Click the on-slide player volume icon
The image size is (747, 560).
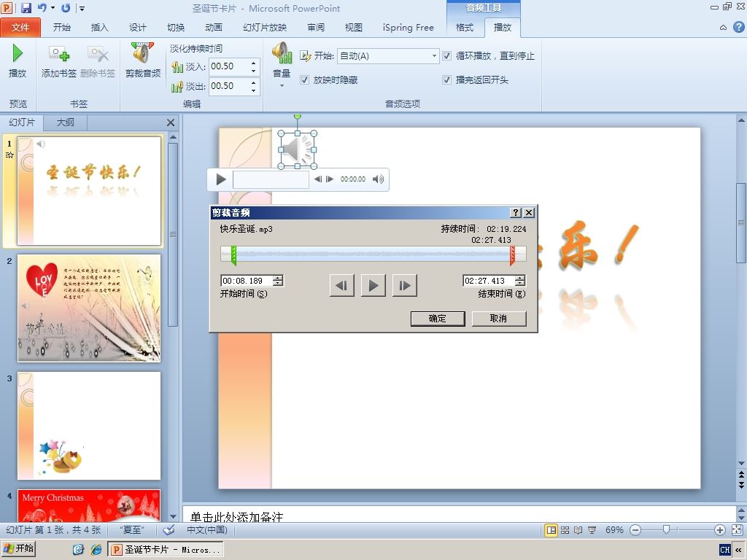(379, 179)
